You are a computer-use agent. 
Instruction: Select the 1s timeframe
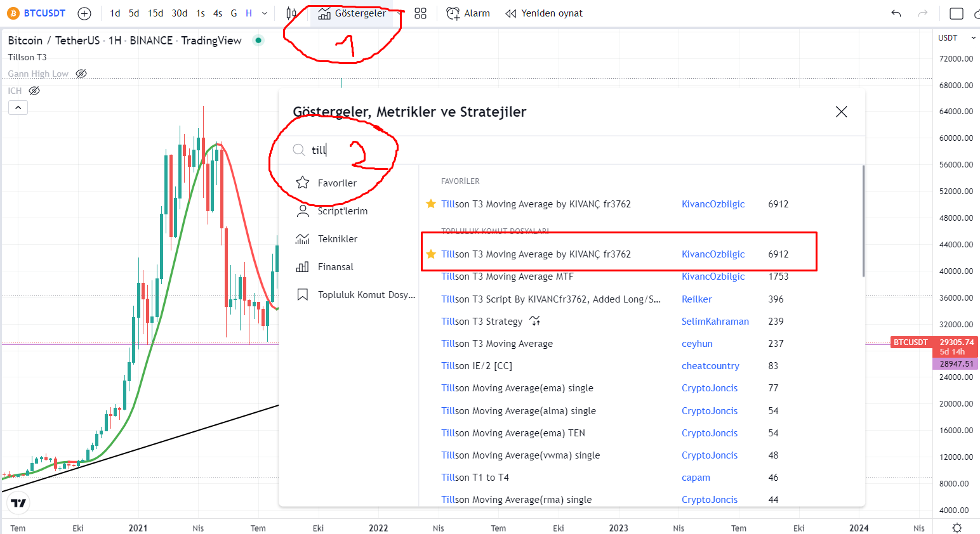(201, 13)
